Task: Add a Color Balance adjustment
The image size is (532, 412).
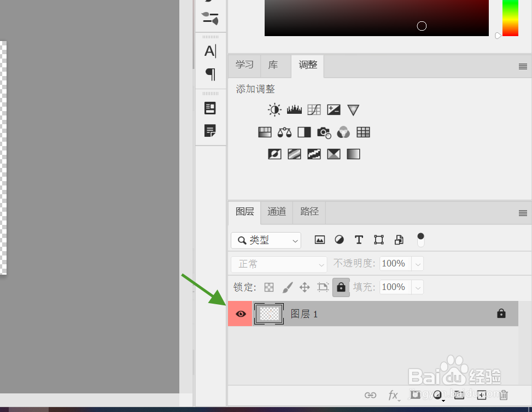Action: [284, 132]
